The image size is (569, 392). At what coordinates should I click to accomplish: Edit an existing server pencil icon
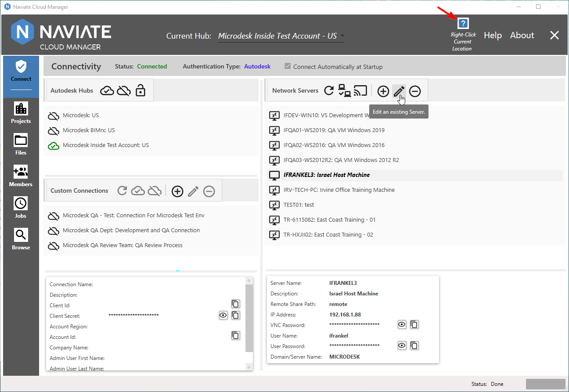click(x=399, y=91)
